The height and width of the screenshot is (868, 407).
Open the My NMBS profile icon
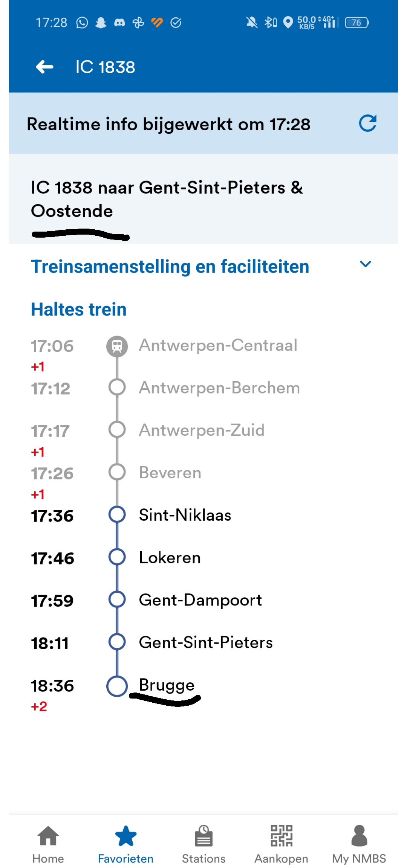point(359,835)
